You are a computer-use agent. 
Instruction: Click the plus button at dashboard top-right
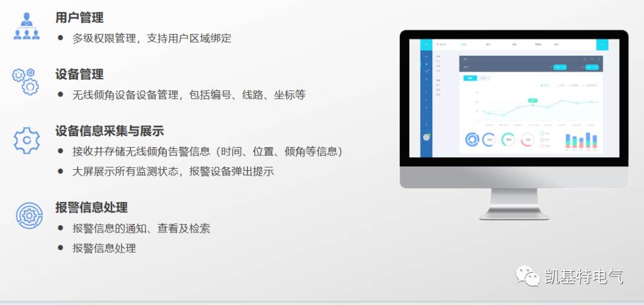[x=602, y=45]
